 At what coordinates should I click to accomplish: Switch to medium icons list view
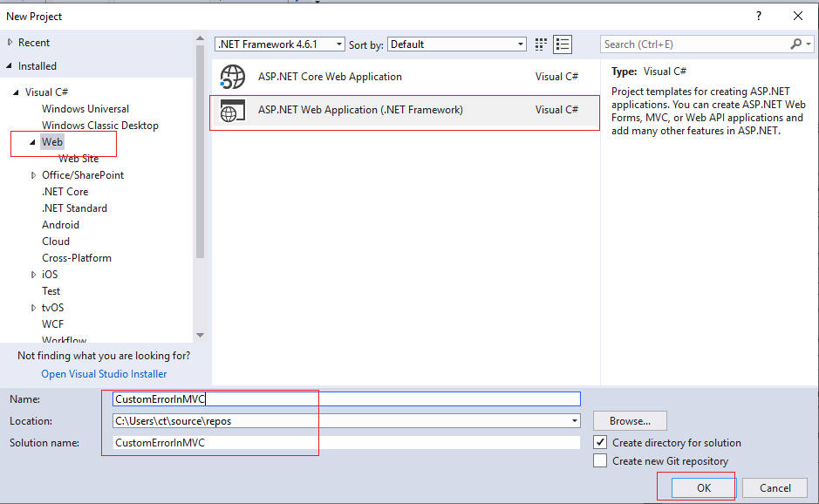pos(563,44)
